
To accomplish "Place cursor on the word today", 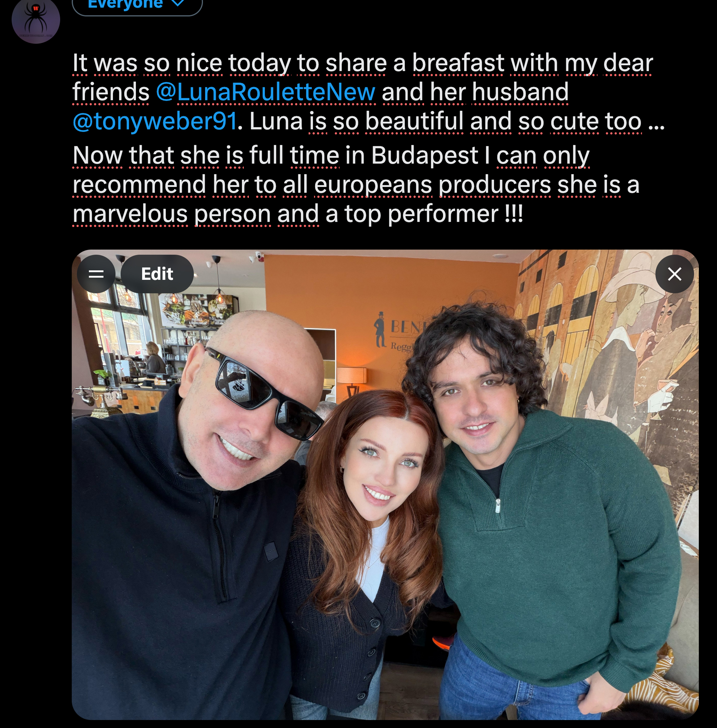I will (260, 62).
